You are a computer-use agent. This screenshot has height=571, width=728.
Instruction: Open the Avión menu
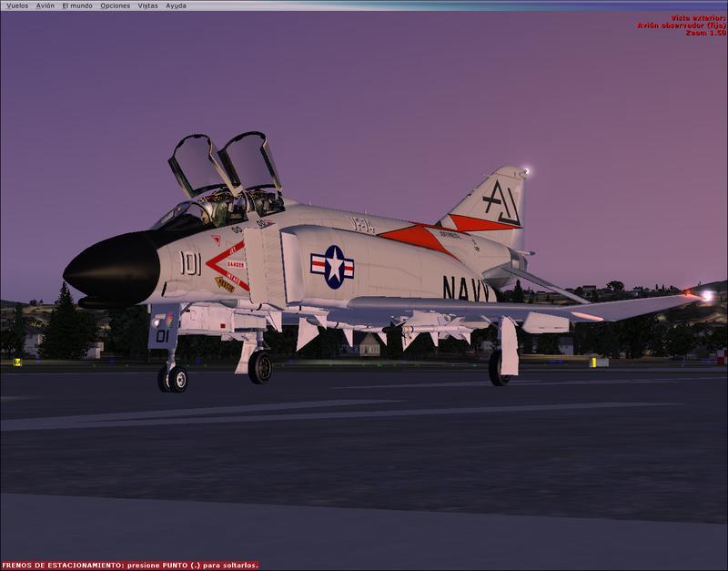(x=45, y=6)
